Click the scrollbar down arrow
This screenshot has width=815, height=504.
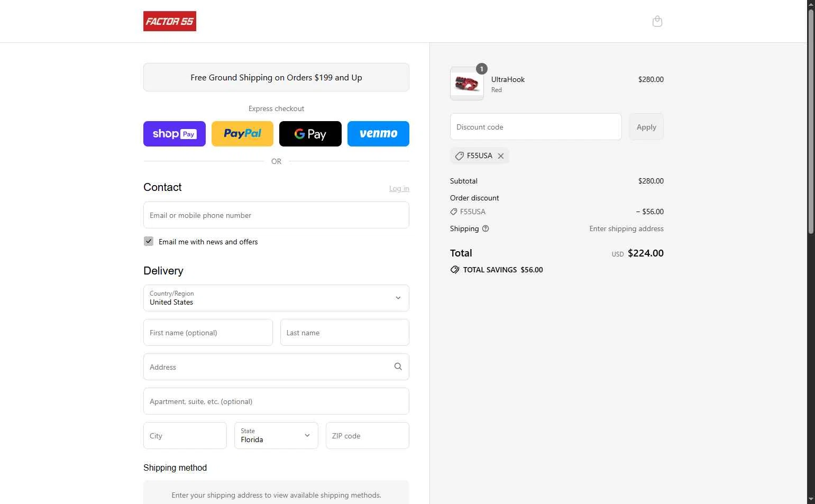click(x=811, y=499)
